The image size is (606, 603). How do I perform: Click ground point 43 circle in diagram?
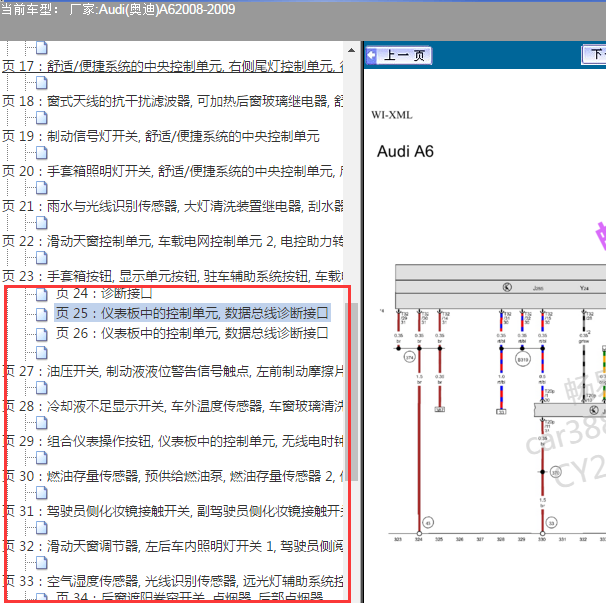click(428, 523)
